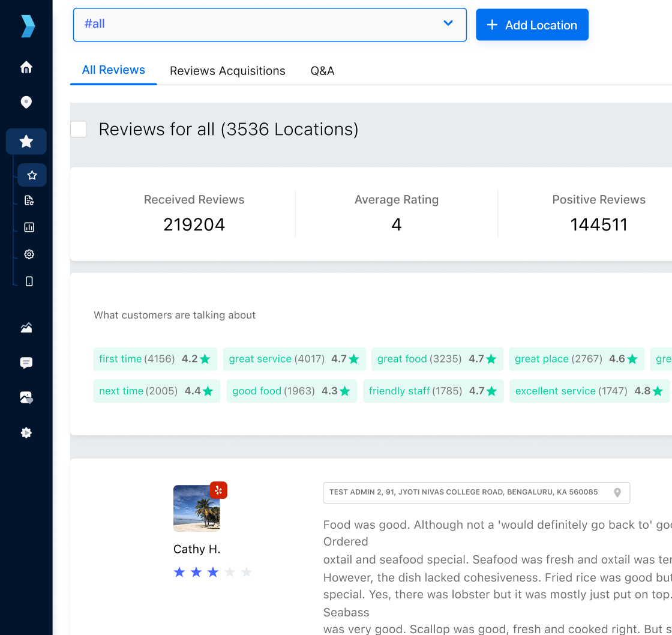672x635 pixels.
Task: Switch to Q&A tab
Action: pos(322,71)
